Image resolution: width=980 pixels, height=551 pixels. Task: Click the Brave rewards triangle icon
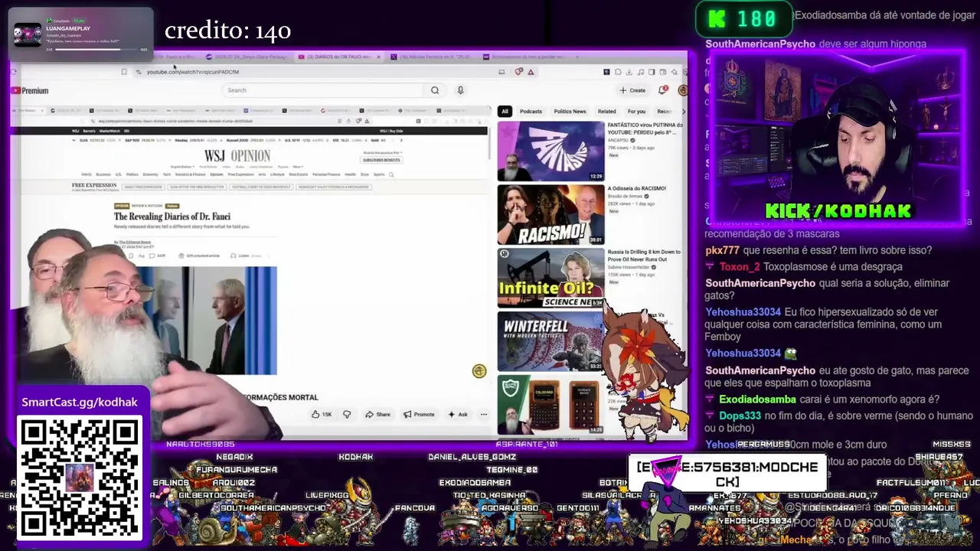point(531,72)
